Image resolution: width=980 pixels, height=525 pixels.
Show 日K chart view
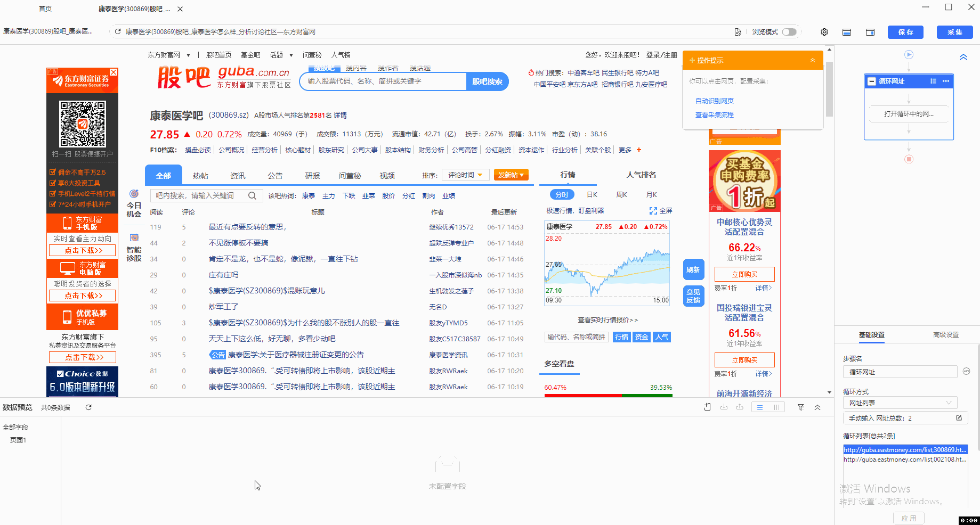(x=592, y=195)
